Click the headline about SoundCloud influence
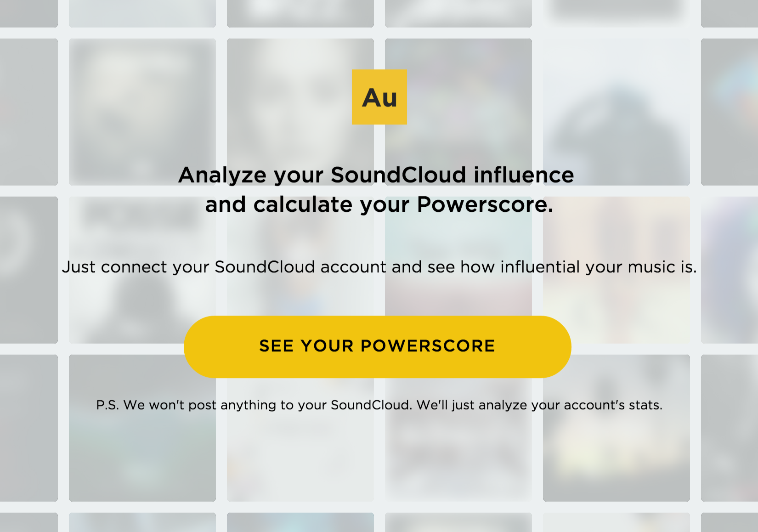Viewport: 758px width, 532px height. point(377,175)
